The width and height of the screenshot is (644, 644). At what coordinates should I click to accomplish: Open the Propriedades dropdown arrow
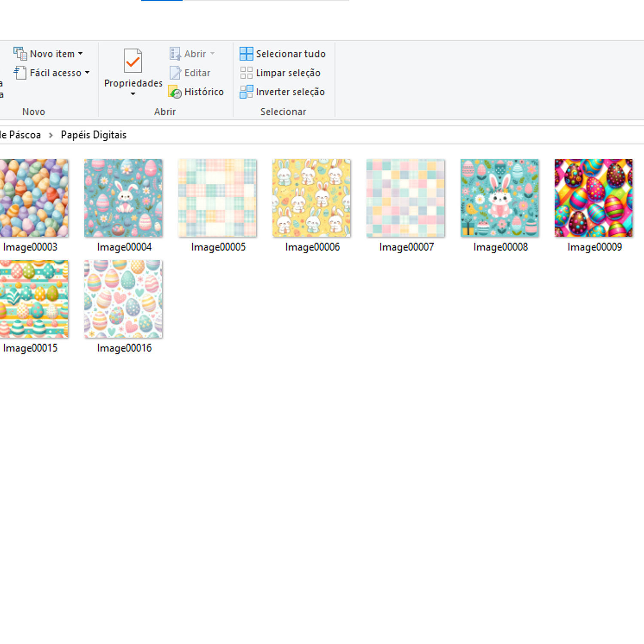click(133, 94)
